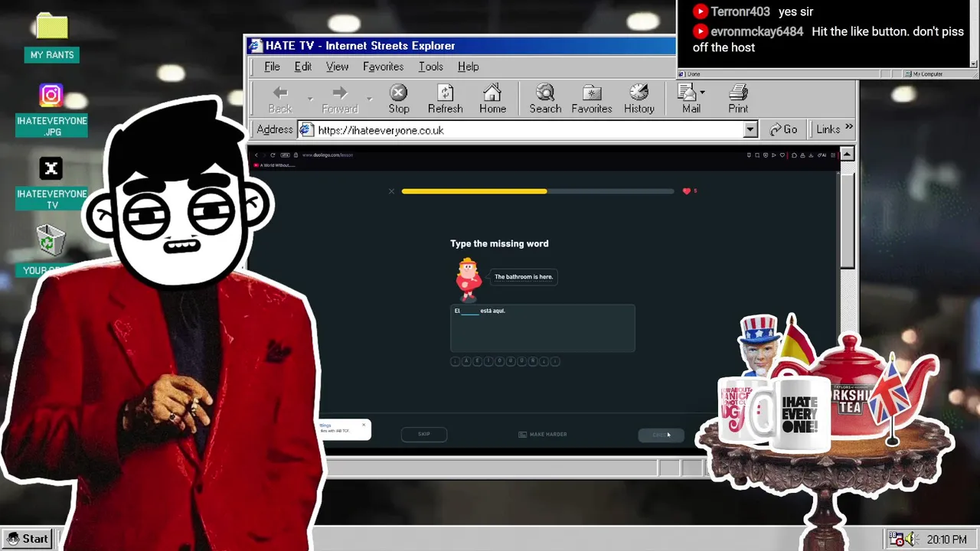This screenshot has width=980, height=551.
Task: Click the missing word blank in the sentence
Action: pos(470,311)
